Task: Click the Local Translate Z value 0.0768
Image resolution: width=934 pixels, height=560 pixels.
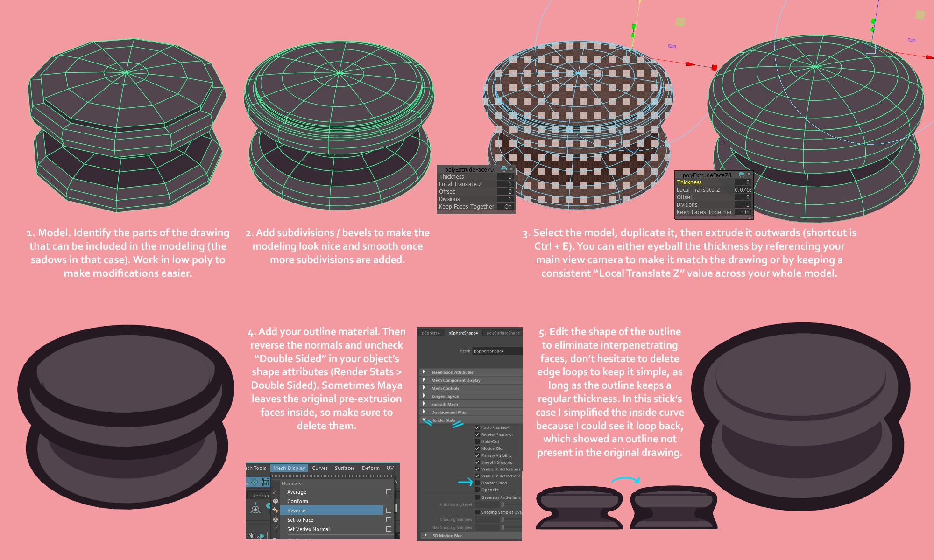Action: (743, 190)
